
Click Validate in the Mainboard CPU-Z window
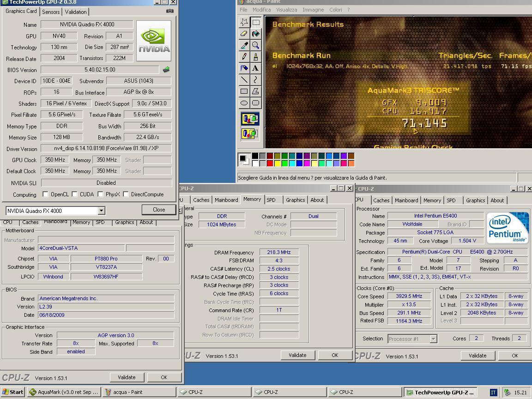[127, 377]
